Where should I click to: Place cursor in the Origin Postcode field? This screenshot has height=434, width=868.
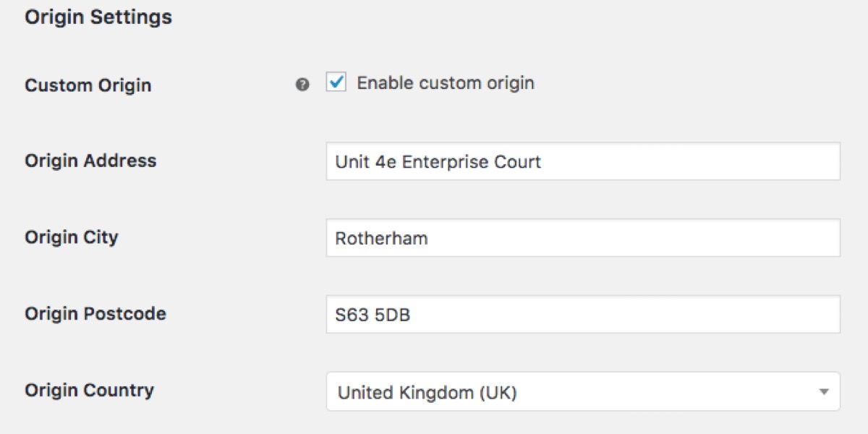[x=583, y=314]
